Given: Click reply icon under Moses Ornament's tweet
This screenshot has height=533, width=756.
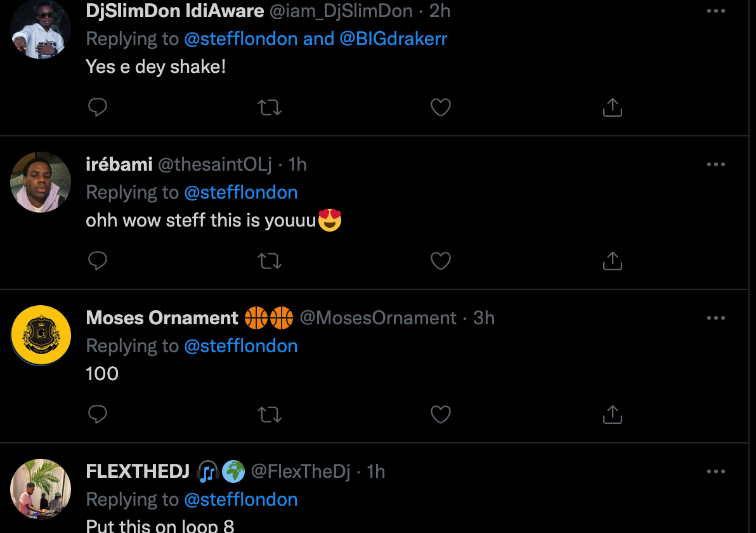Looking at the screenshot, I should (97, 414).
